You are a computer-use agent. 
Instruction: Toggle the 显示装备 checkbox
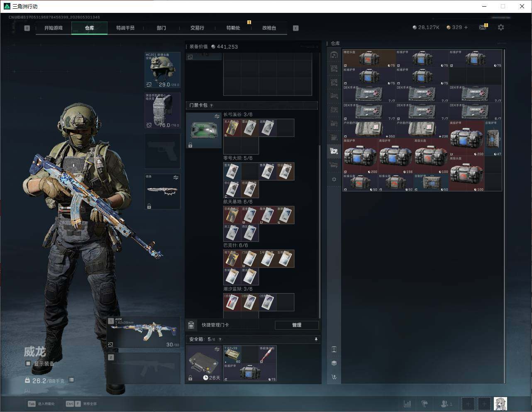[x=28, y=363]
